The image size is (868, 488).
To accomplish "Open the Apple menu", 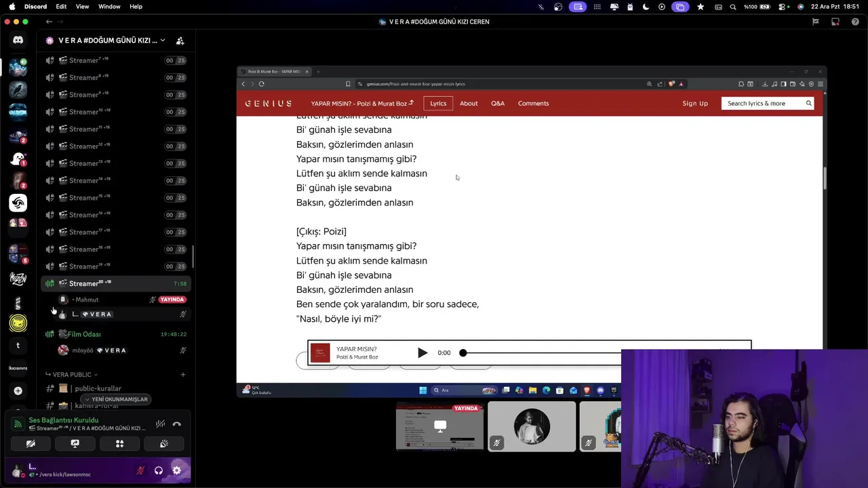I will point(12,6).
